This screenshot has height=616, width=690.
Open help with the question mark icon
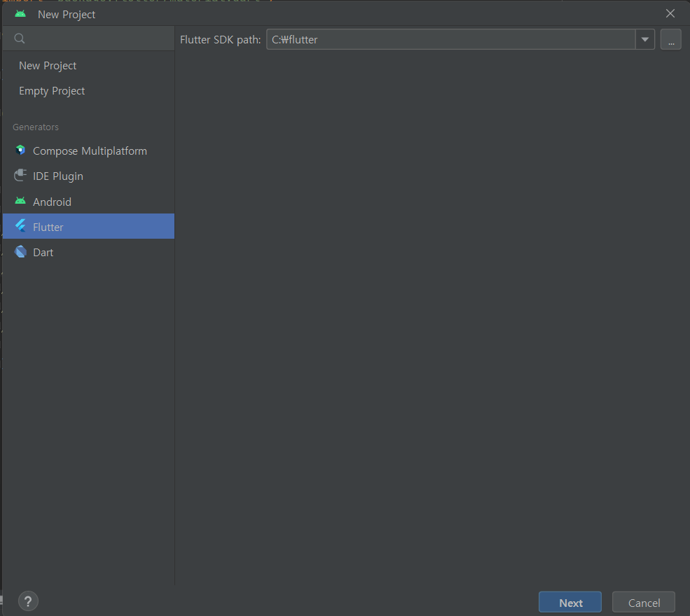coord(28,601)
